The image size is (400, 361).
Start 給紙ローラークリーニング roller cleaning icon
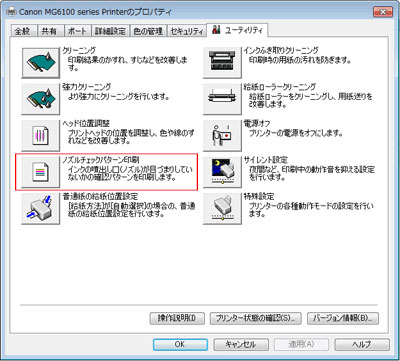click(222, 99)
